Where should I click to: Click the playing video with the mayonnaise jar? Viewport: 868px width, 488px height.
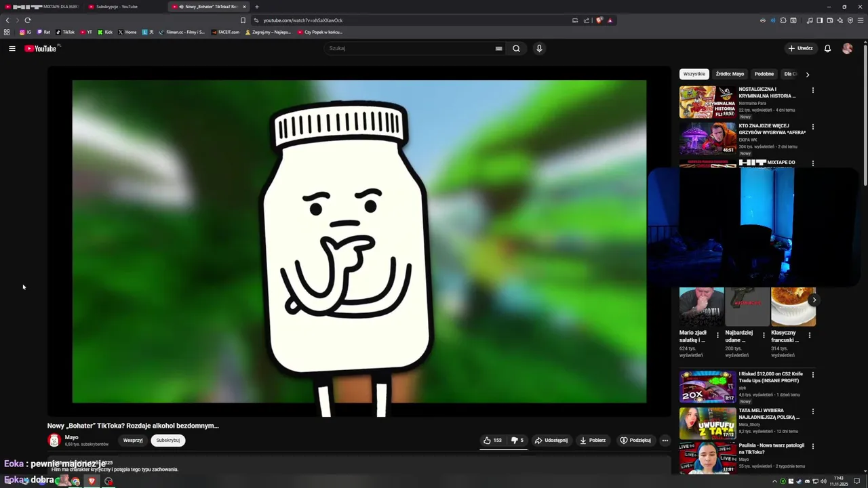point(359,242)
